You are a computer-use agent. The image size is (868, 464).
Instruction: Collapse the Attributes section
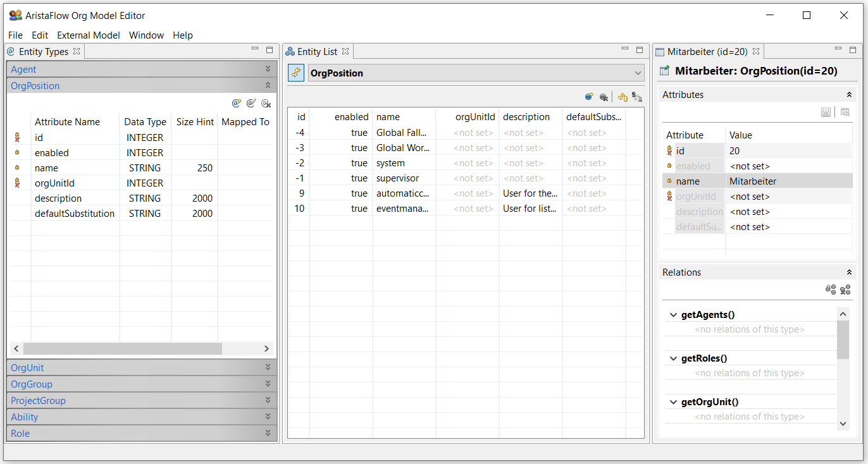pyautogui.click(x=849, y=95)
